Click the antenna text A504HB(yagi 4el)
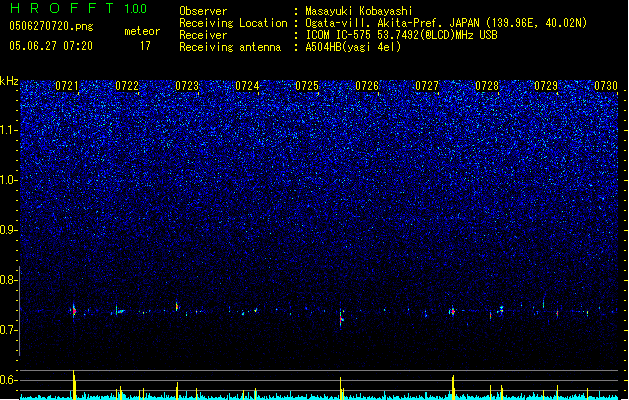629x400 pixels. pyautogui.click(x=353, y=47)
